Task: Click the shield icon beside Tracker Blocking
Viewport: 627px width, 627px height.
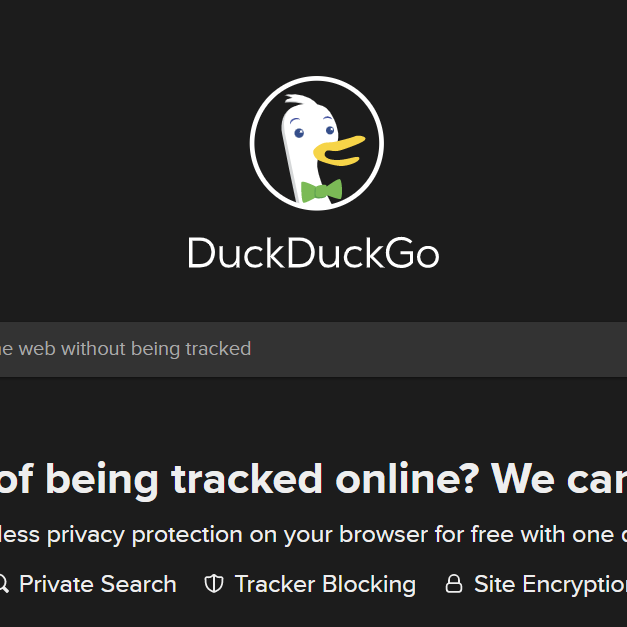Action: pos(214,584)
